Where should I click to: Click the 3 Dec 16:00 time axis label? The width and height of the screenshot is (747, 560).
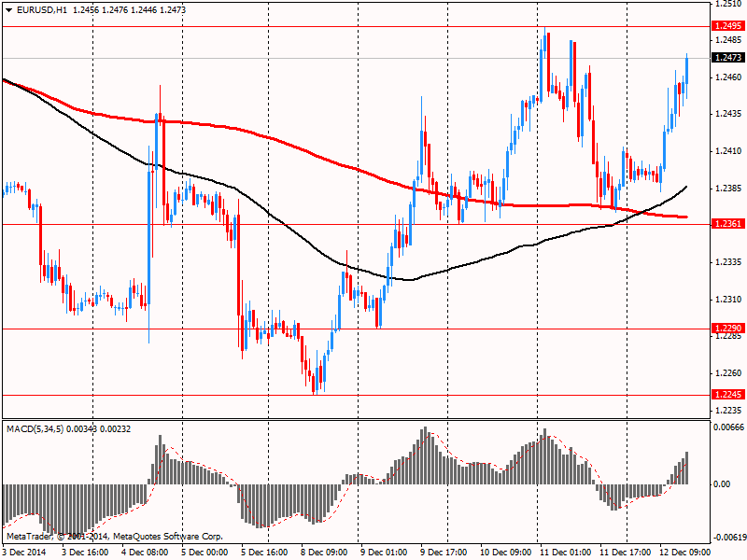(85, 552)
